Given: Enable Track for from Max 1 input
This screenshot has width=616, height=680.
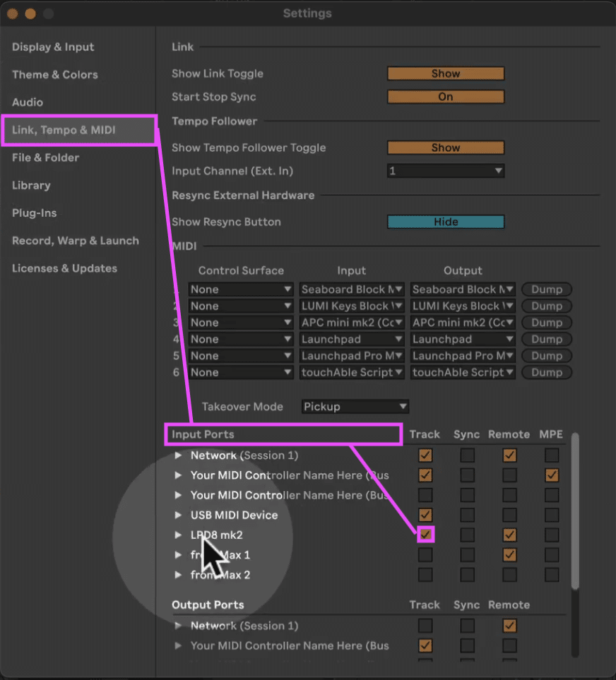Looking at the screenshot, I should [x=425, y=555].
